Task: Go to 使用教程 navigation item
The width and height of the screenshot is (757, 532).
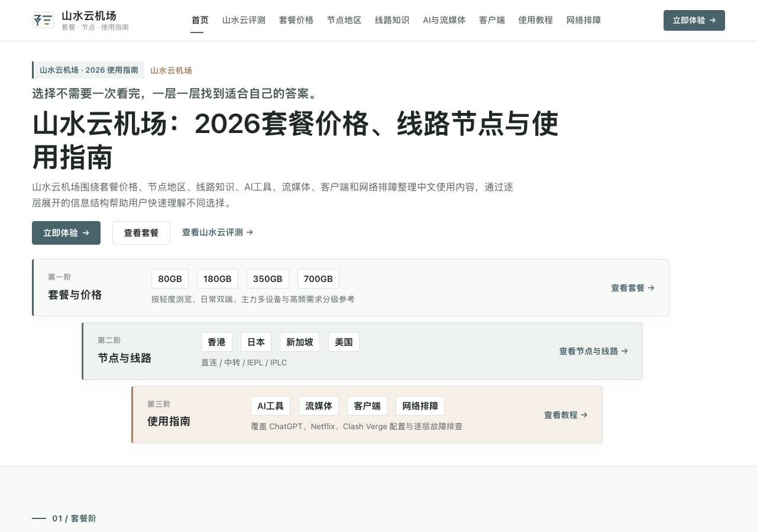Action: tap(536, 20)
